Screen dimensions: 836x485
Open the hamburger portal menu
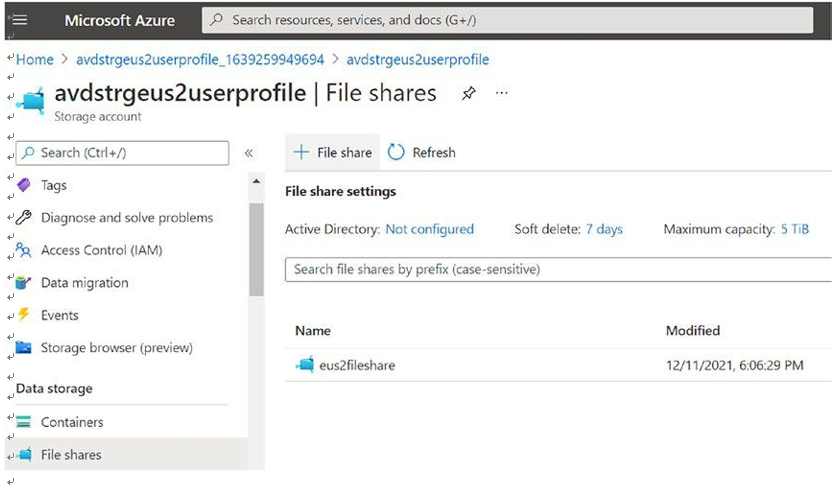(19, 20)
